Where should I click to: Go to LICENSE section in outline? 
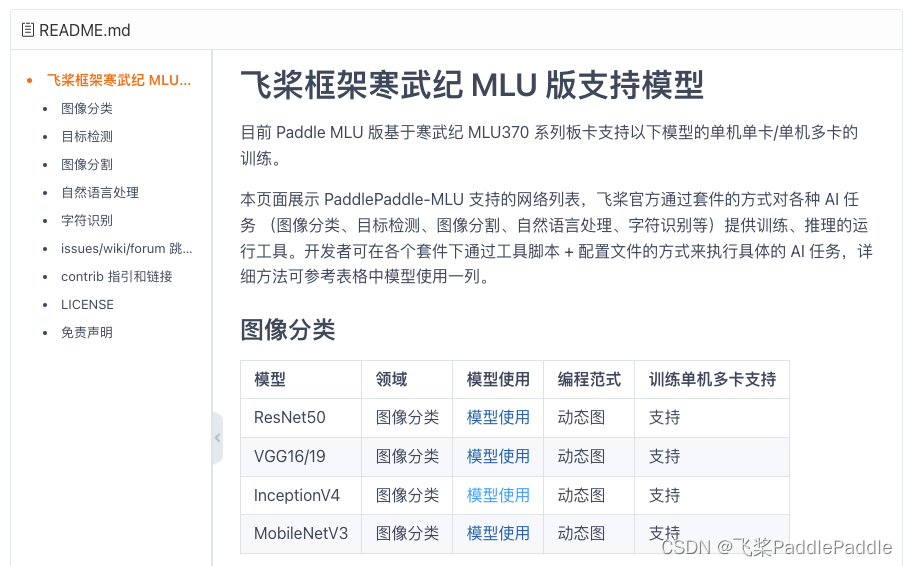coord(87,304)
